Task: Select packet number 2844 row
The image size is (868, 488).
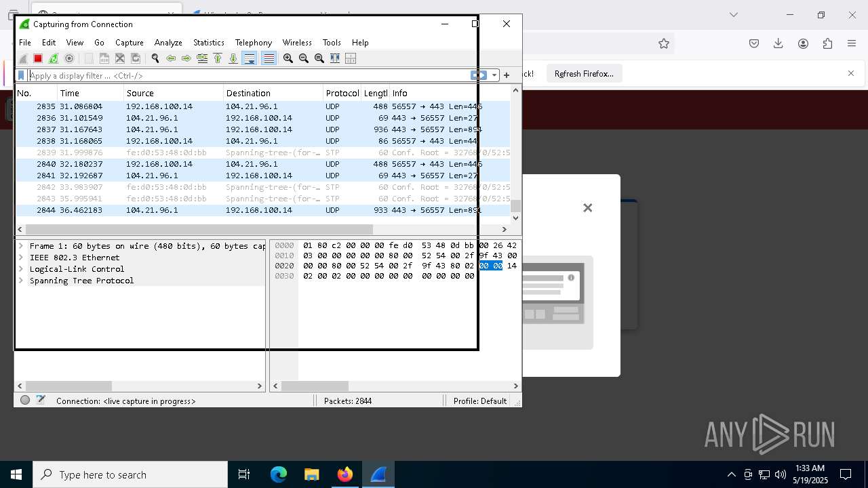Action: 262,210
